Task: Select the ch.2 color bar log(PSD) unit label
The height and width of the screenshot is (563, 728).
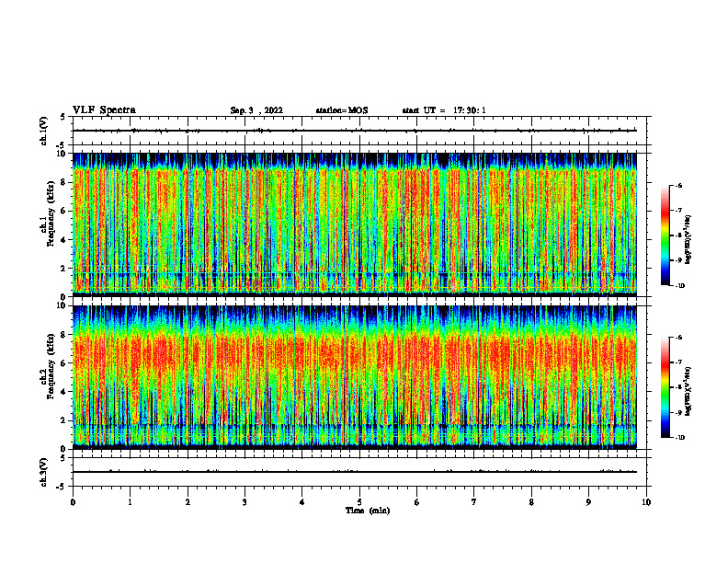Action: pyautogui.click(x=688, y=392)
